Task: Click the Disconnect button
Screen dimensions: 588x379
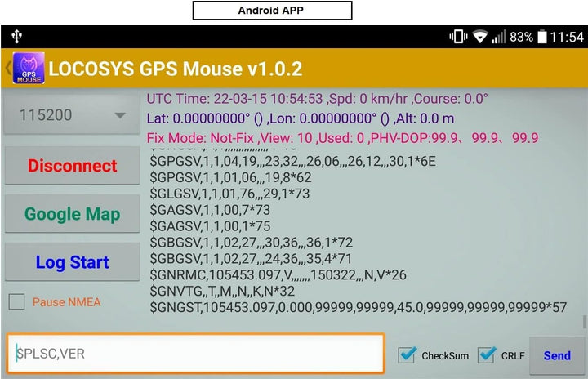Action: coord(73,166)
